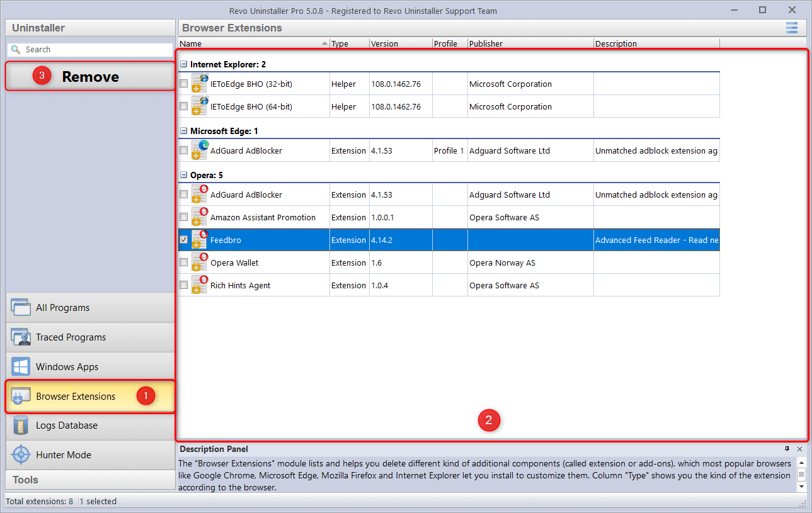812x513 pixels.
Task: Click Rich Hints Agent version 1.0.4 cell
Action: click(401, 285)
